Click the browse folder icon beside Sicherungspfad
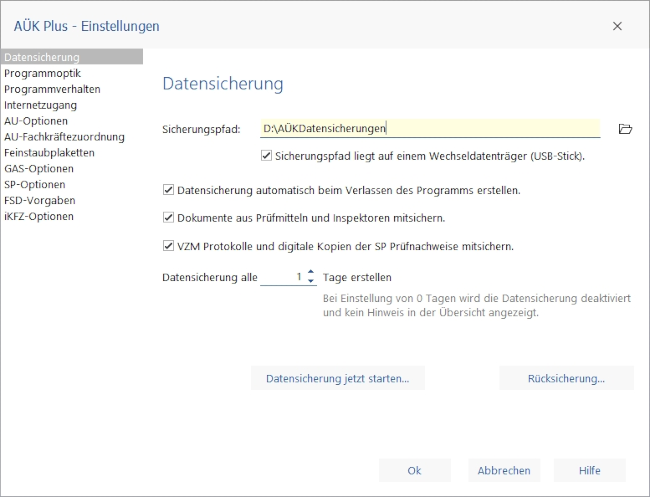 [626, 129]
